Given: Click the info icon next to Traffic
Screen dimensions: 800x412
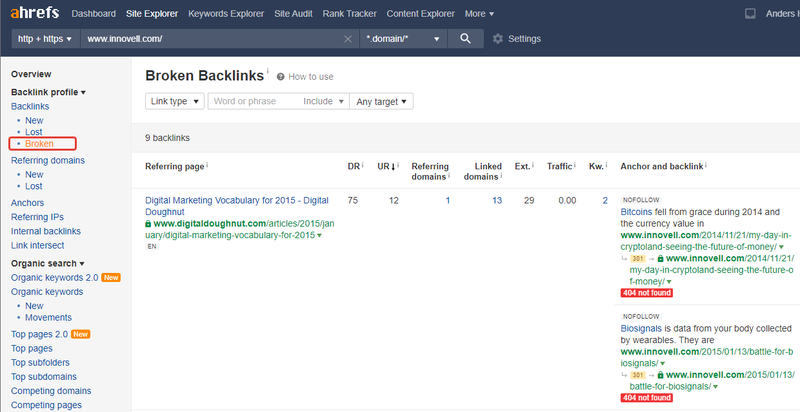Looking at the screenshot, I should (x=576, y=166).
